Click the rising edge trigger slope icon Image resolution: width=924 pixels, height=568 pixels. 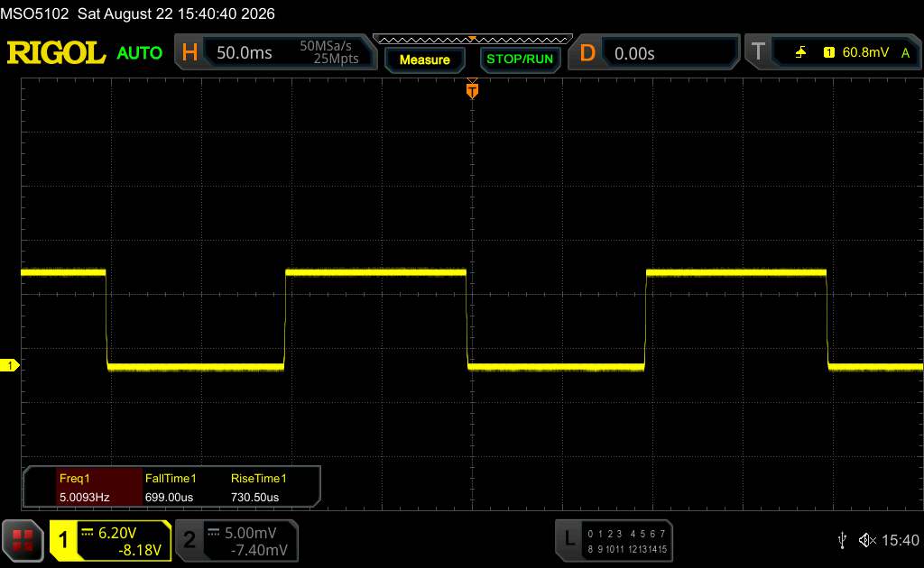tap(800, 52)
